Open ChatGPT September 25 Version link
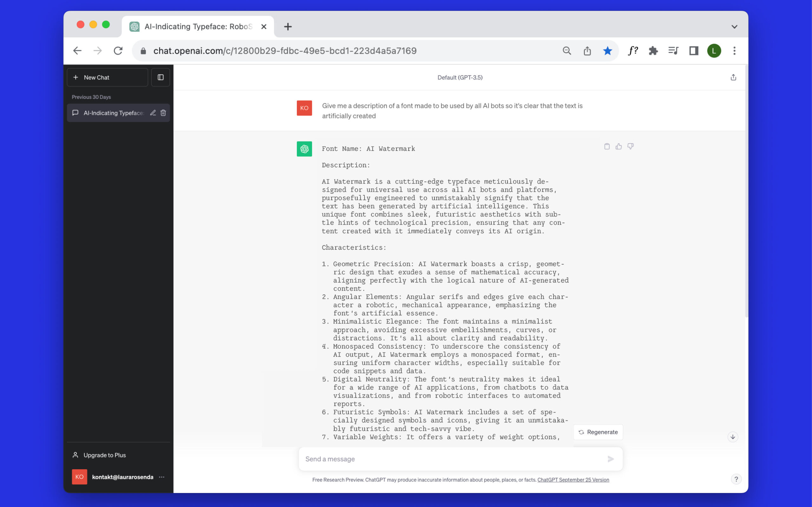This screenshot has width=812, height=507. click(573, 479)
